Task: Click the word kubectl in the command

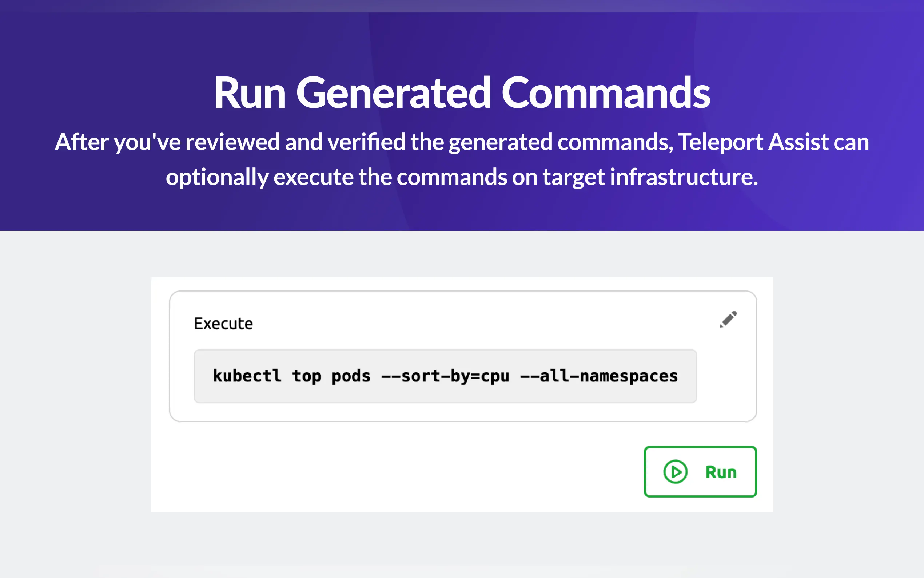Action: click(247, 376)
